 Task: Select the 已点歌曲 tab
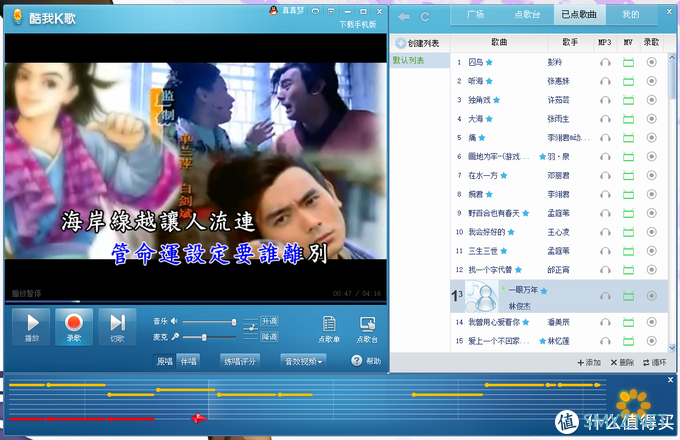(579, 14)
